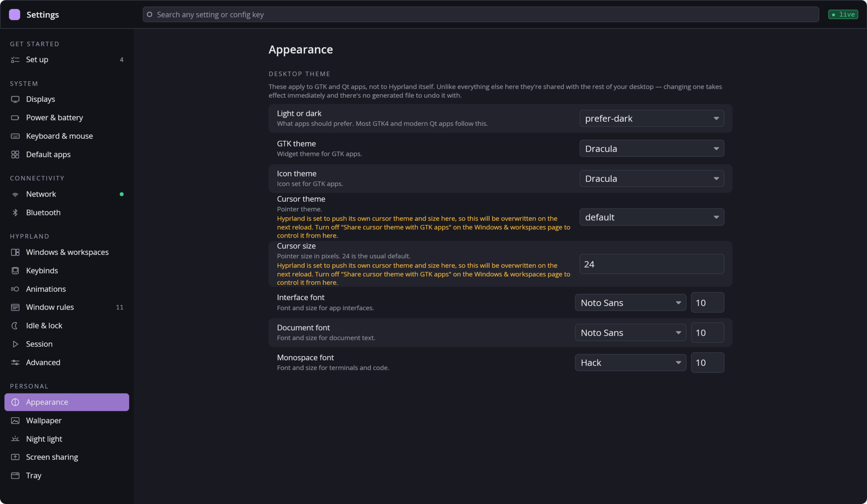The width and height of the screenshot is (867, 504).
Task: Click the Session play icon
Action: tap(15, 344)
